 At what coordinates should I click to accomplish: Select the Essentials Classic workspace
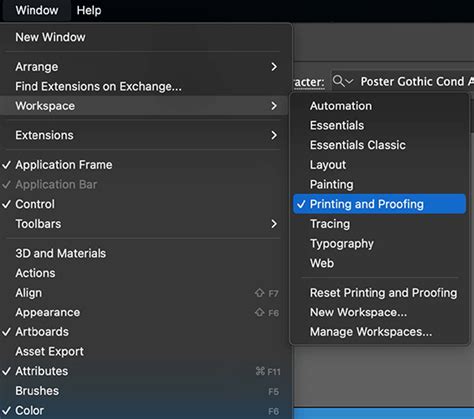pos(379,145)
